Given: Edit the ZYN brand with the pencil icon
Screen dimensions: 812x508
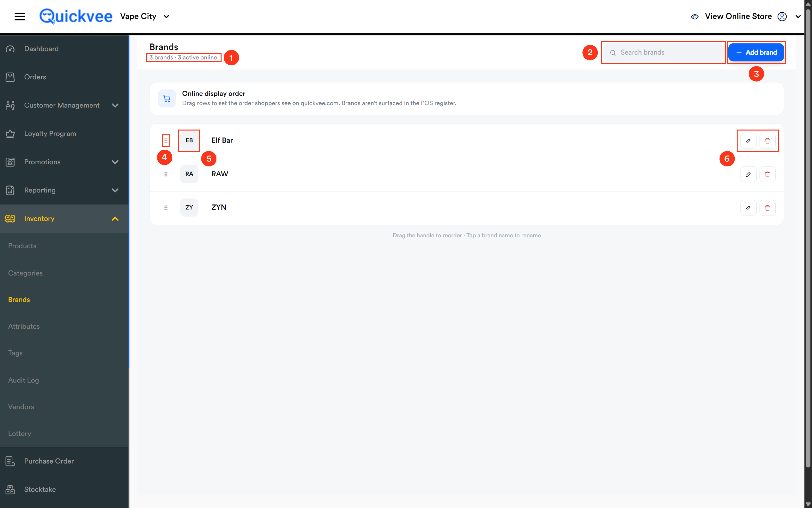Looking at the screenshot, I should [748, 208].
